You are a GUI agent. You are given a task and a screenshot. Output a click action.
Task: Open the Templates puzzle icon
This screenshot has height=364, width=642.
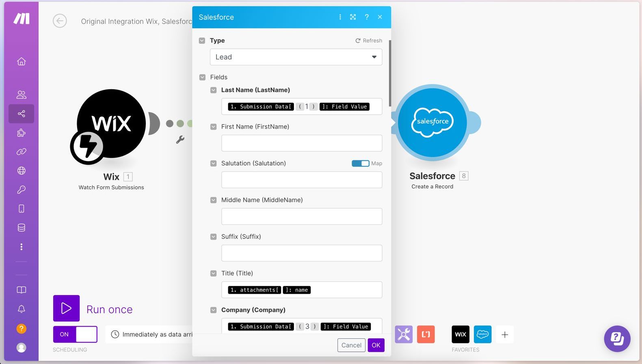pos(22,133)
